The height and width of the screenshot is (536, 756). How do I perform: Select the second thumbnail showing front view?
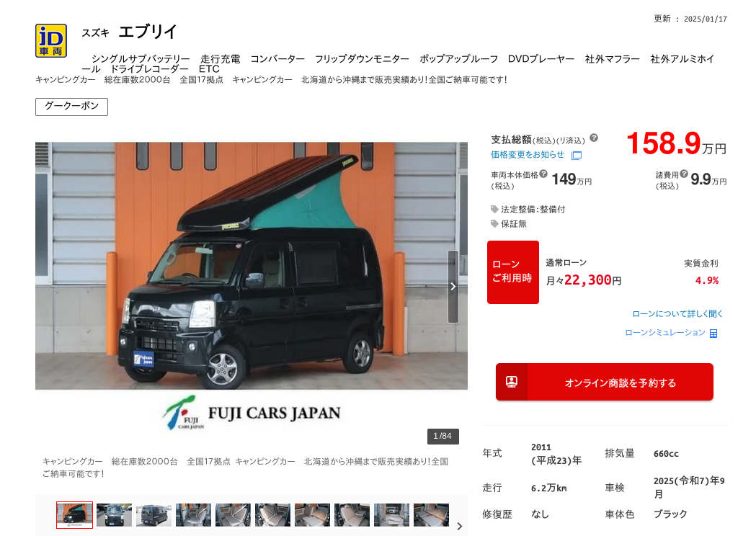click(114, 515)
